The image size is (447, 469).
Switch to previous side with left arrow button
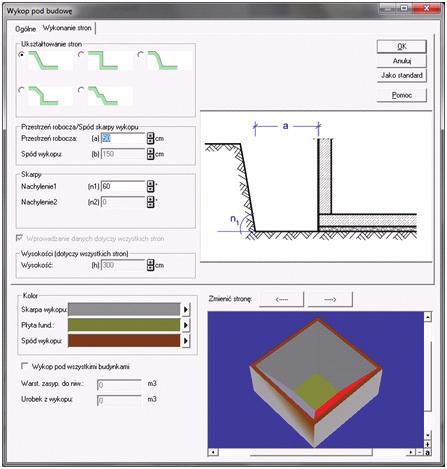282,299
